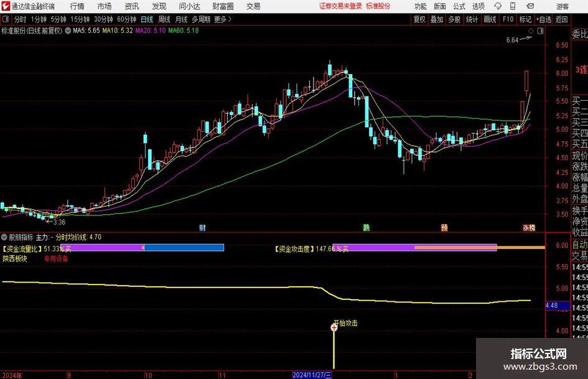Viewport: 588px width, 379px height.
Task: Select the 日线 daily chart tab
Action: click(147, 19)
